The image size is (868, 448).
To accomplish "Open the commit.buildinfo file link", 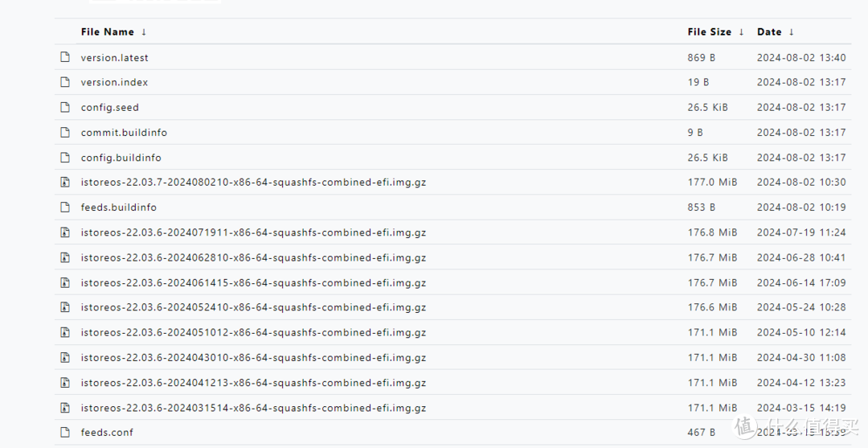I will (124, 133).
